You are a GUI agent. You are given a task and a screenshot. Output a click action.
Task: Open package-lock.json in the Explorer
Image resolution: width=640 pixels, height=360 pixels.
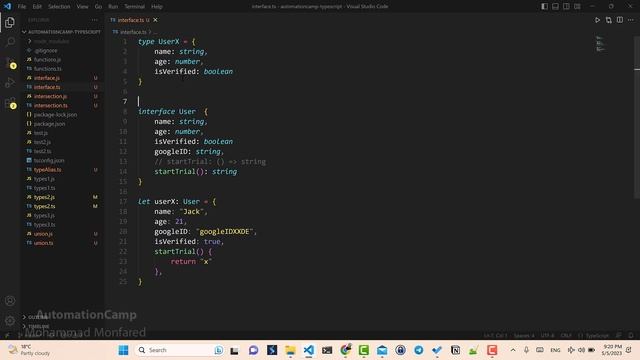coord(61,115)
